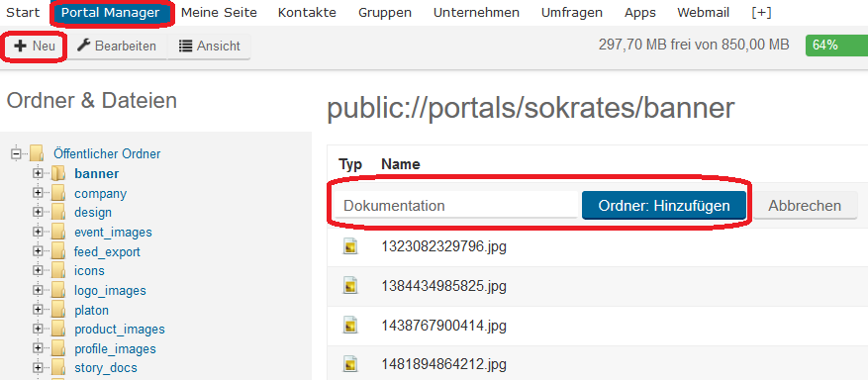Select the platon folder label
This screenshot has height=380, width=868.
pos(91,311)
